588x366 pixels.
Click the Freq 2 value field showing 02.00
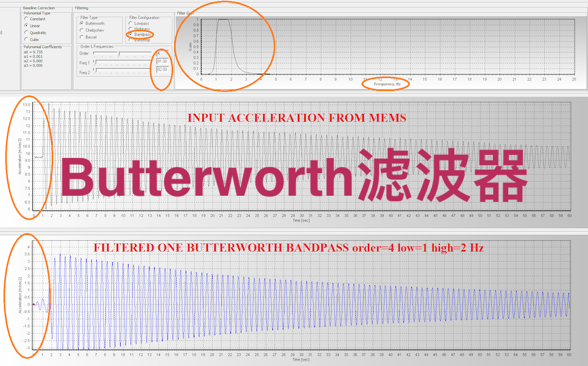tap(162, 70)
